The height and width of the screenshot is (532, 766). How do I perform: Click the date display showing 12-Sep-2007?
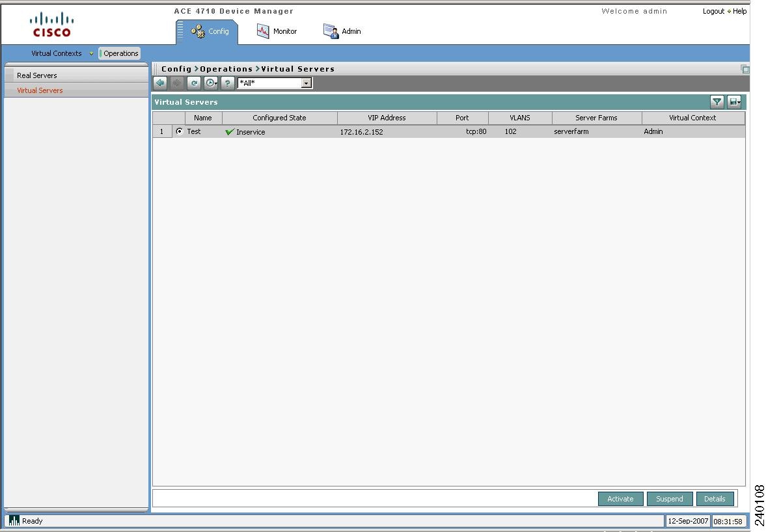pos(687,520)
